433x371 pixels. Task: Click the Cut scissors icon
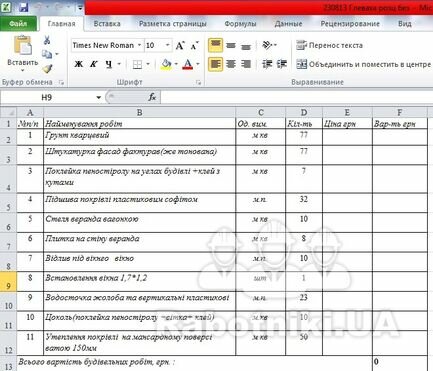(47, 41)
